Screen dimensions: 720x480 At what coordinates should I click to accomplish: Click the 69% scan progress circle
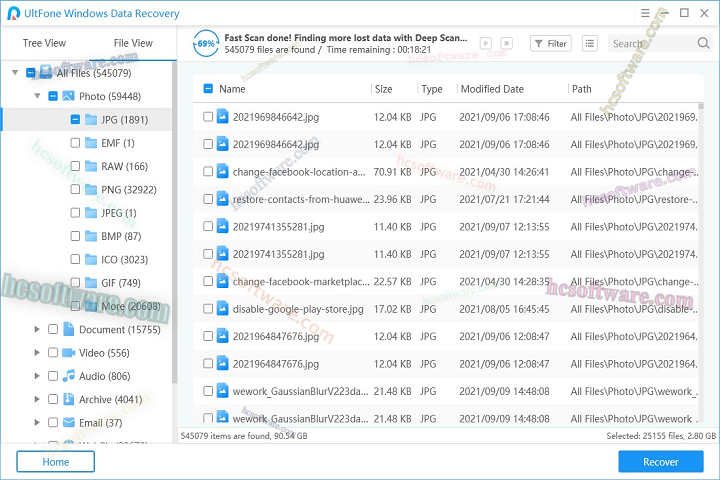(x=206, y=44)
